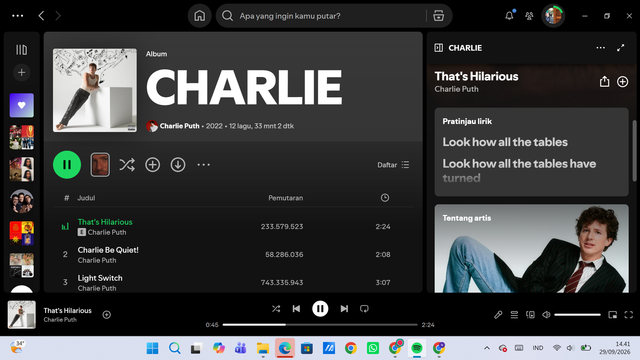
Task: Open Charlie Puth link in side panel
Action: [x=456, y=89]
